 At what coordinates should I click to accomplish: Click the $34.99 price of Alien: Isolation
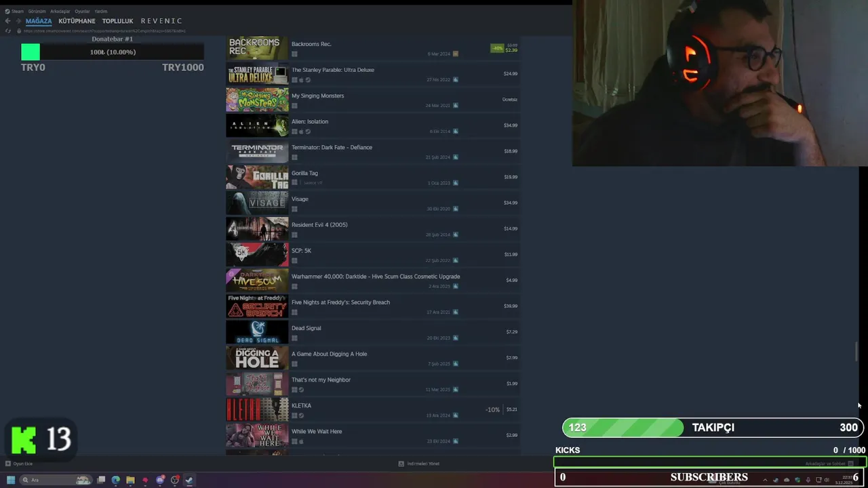click(x=511, y=125)
